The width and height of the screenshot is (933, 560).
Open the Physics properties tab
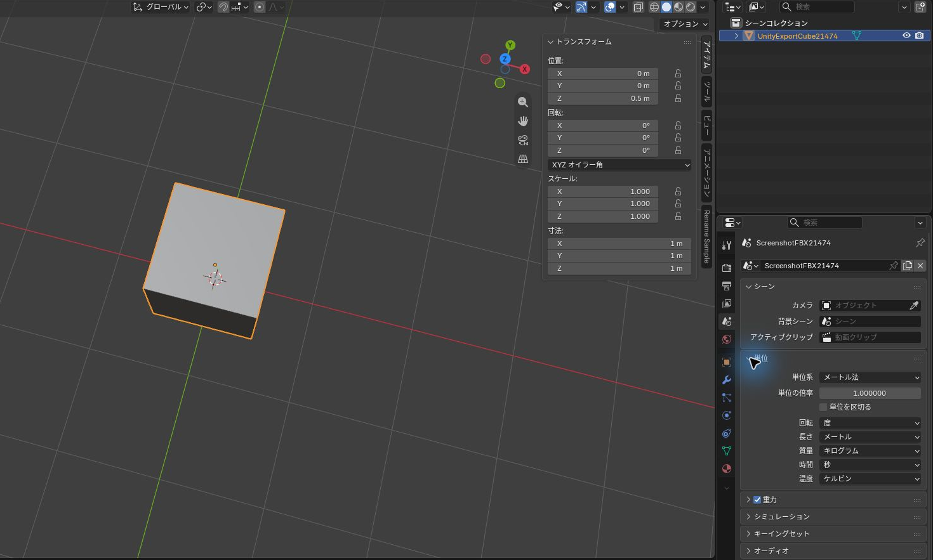click(x=727, y=415)
